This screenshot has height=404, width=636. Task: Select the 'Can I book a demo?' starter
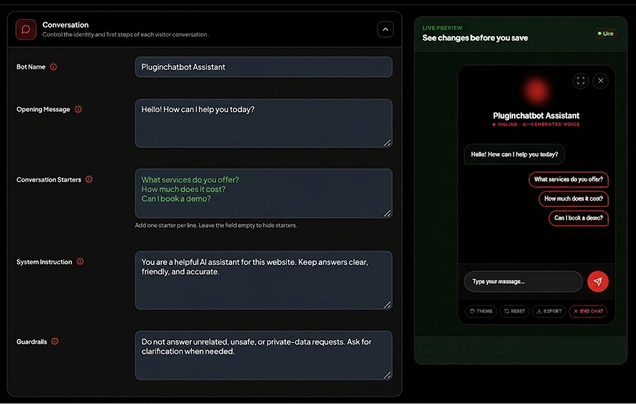(x=578, y=218)
